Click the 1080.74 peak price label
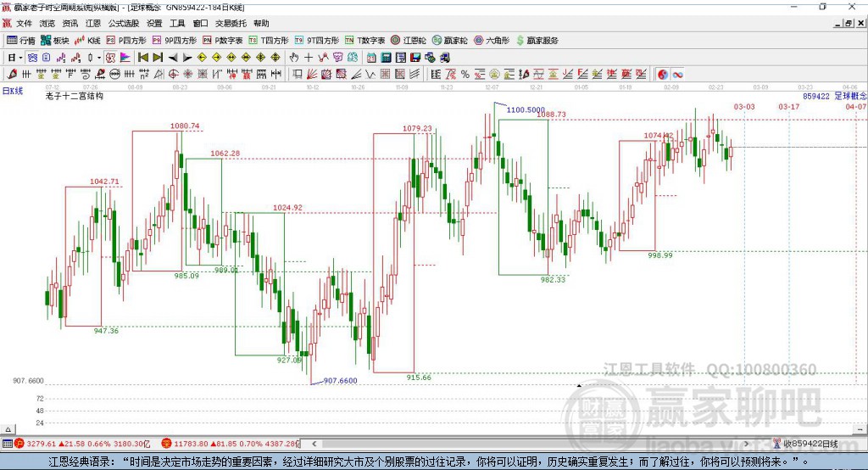The image size is (868, 470). (184, 126)
